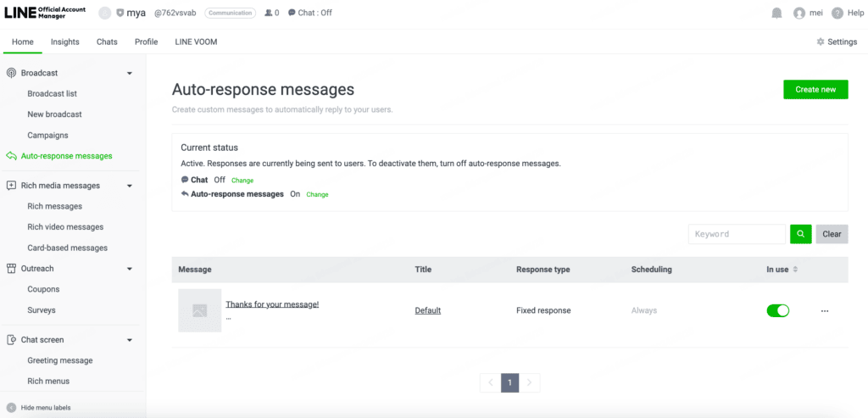
Task: Click the Outreach store icon
Action: 11,269
